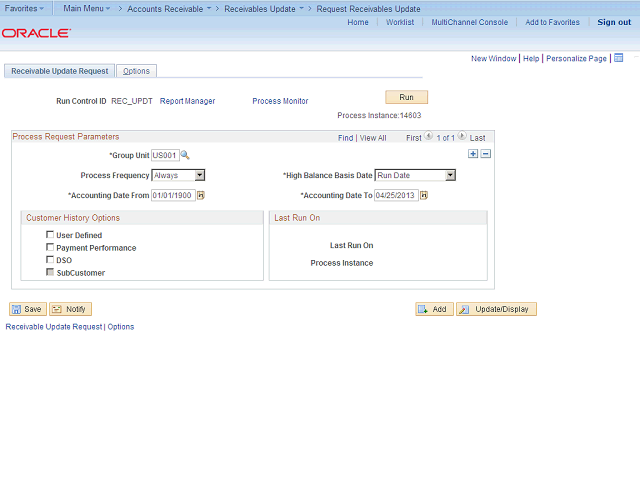Viewport: 640px width, 480px height.
Task: Open Accounts Receivable breadcrumb menu
Action: click(169, 9)
